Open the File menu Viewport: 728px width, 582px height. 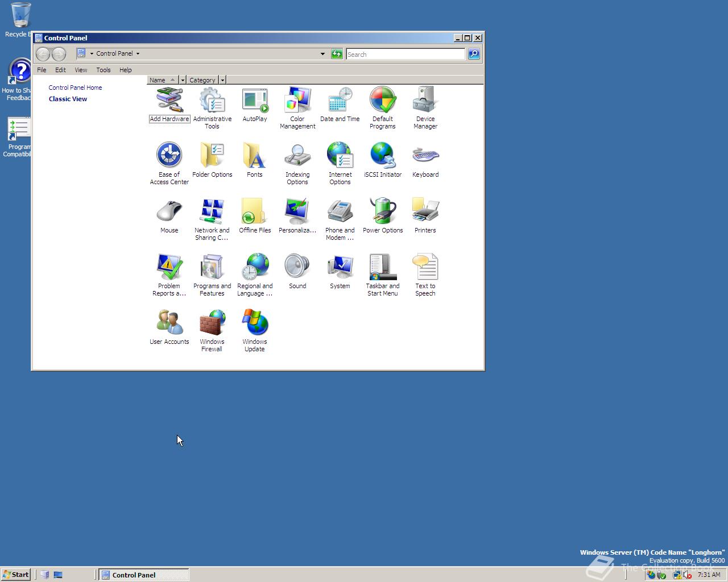42,70
